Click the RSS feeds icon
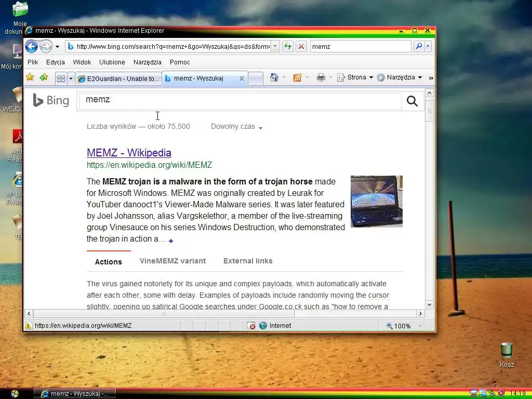532x399 pixels. [298, 78]
